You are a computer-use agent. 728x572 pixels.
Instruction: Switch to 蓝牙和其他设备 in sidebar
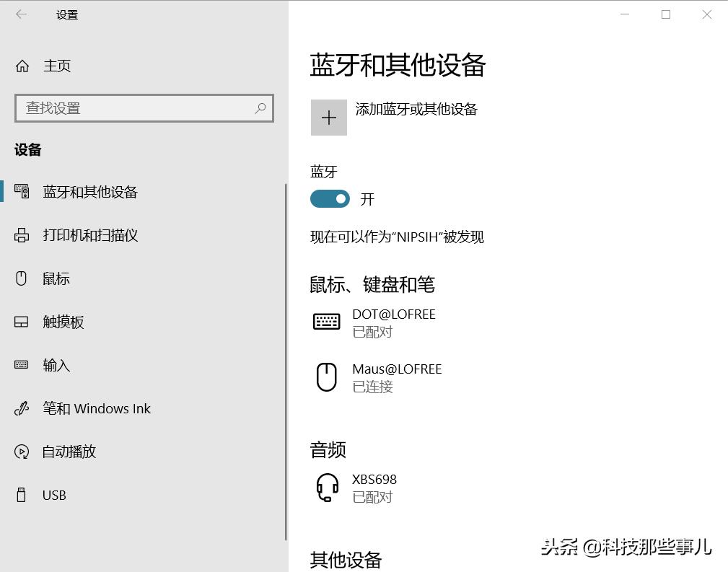89,192
